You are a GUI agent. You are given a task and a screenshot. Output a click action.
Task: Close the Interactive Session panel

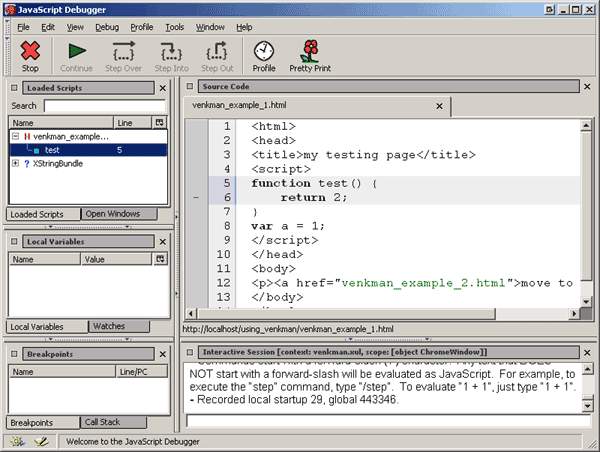(x=587, y=352)
